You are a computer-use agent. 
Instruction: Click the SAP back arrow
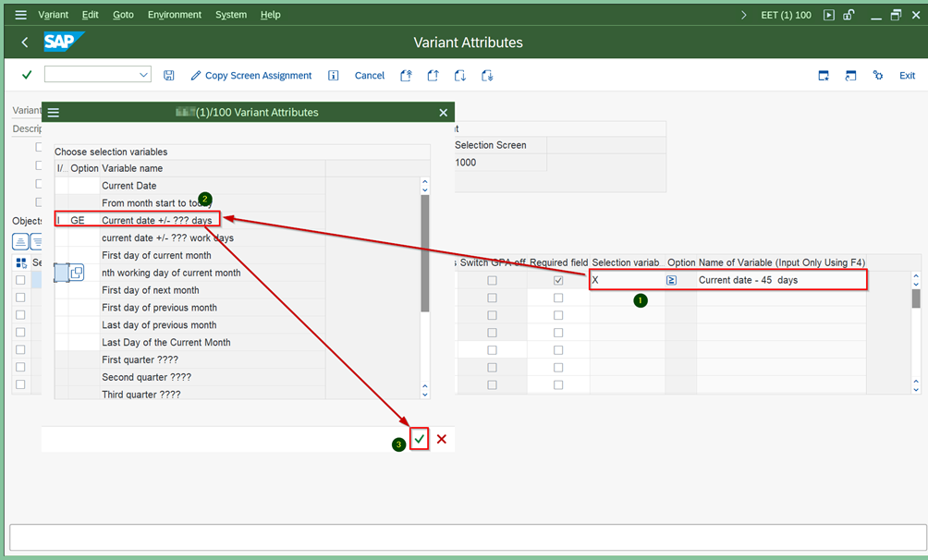coord(25,43)
